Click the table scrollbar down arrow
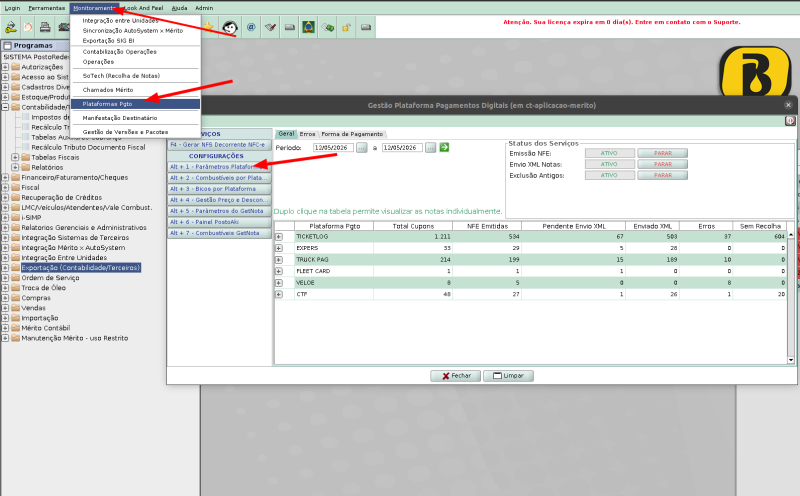 click(791, 360)
